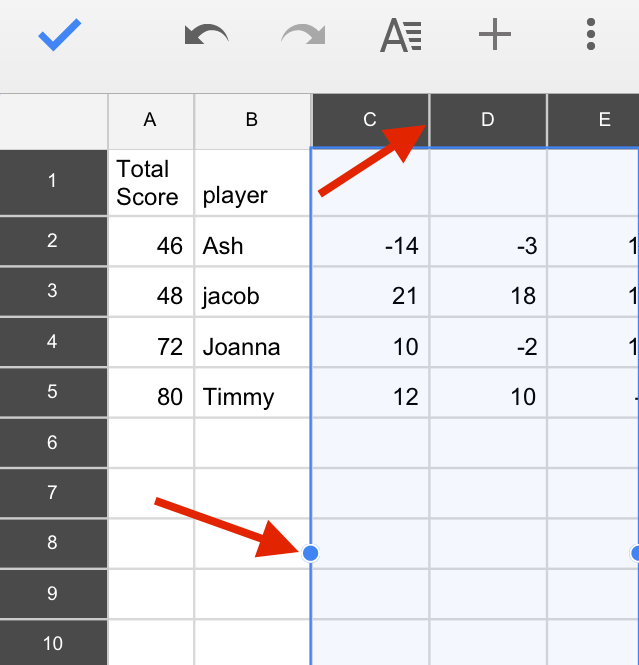This screenshot has height=665, width=639.
Task: Select row 5 header
Action: coord(53,392)
